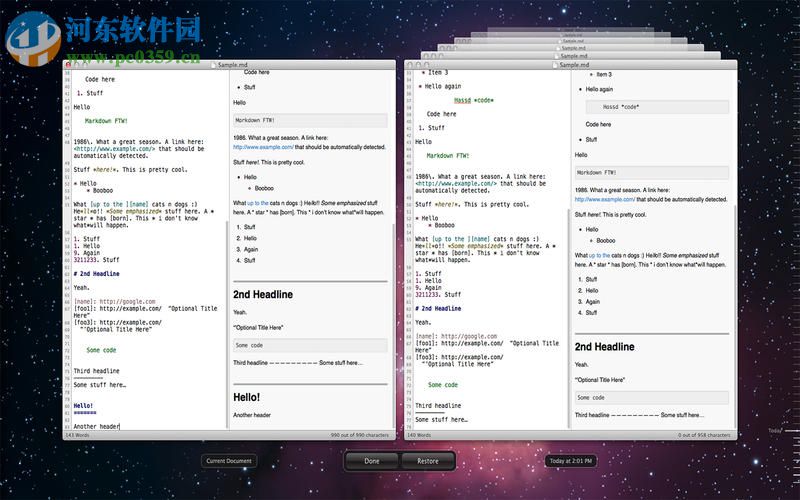800x500 pixels.
Task: Click '143 Words' in the left status bar
Action: coord(78,435)
